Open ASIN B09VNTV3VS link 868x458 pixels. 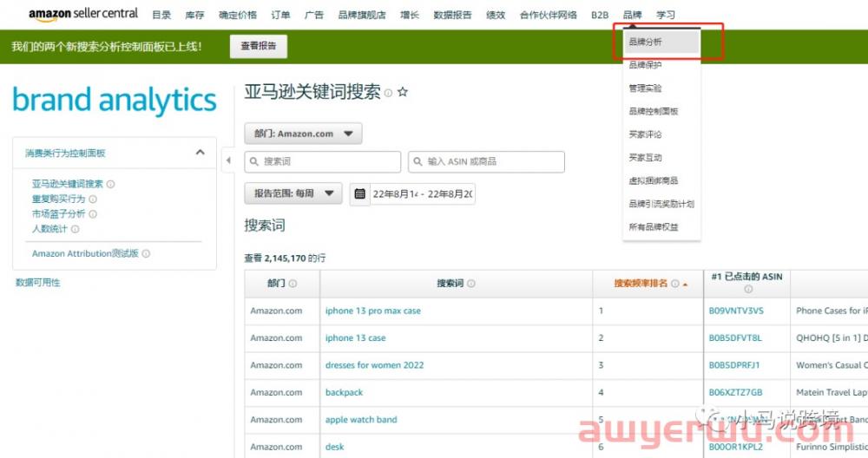point(736,311)
